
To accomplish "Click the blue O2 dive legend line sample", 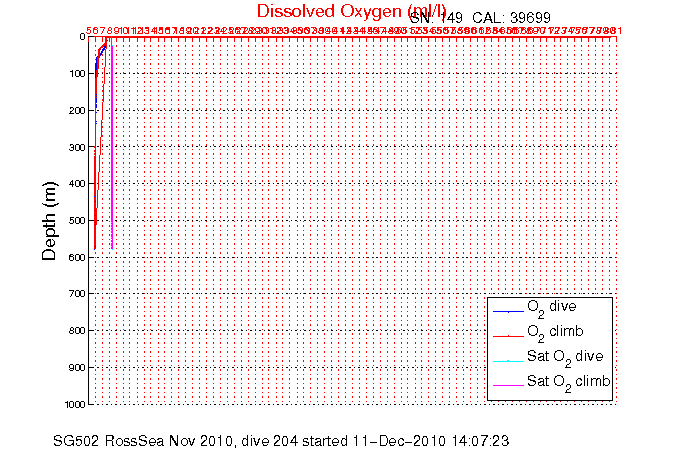I will 508,312.
